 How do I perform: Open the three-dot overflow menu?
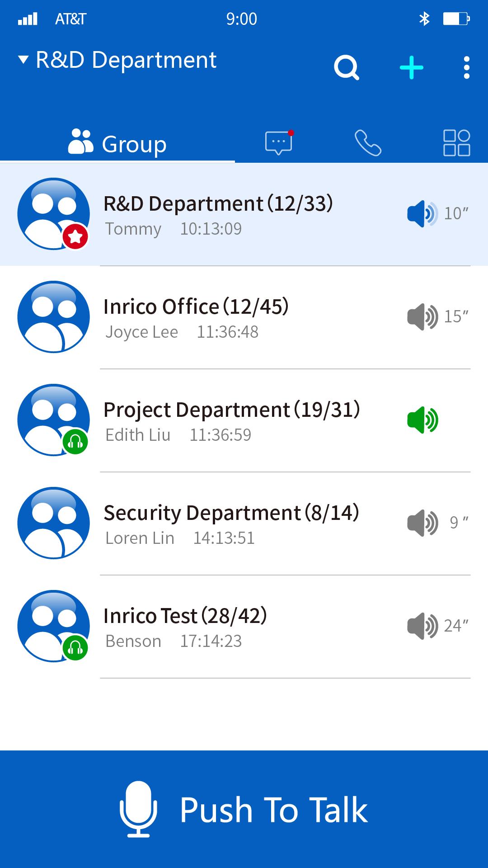coord(467,68)
